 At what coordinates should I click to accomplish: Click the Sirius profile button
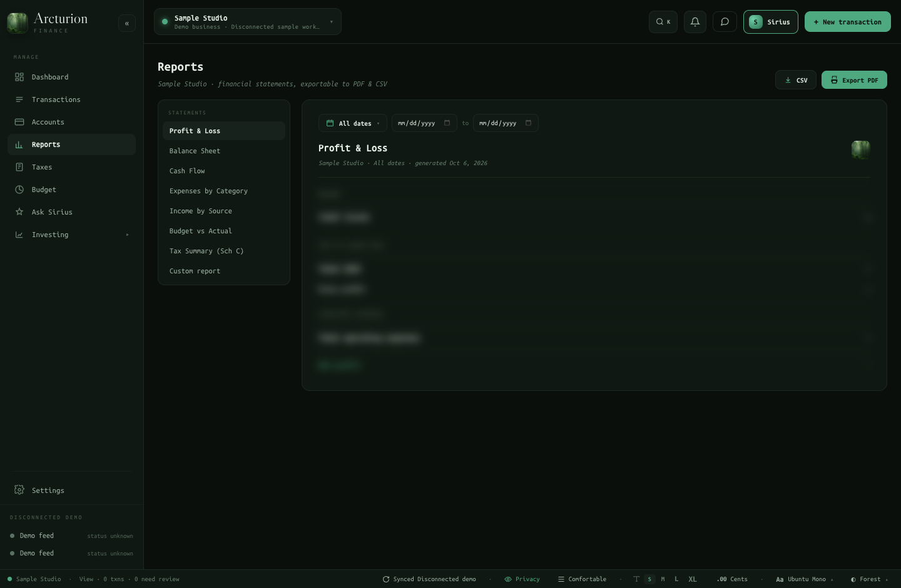pos(771,22)
